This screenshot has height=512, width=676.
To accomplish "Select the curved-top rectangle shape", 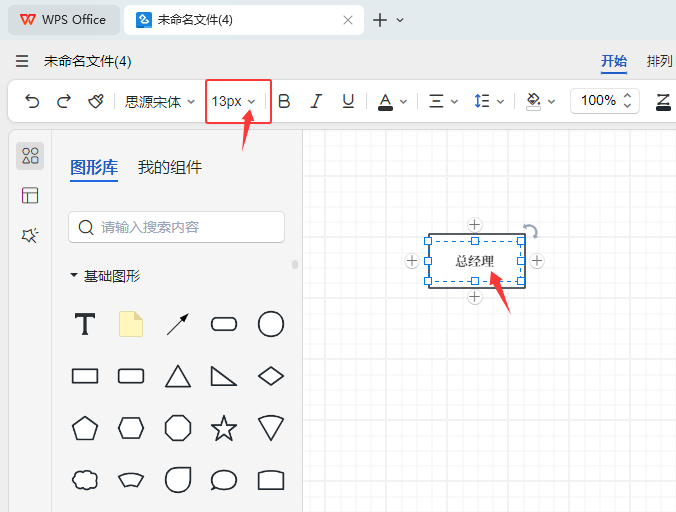I will [x=271, y=480].
